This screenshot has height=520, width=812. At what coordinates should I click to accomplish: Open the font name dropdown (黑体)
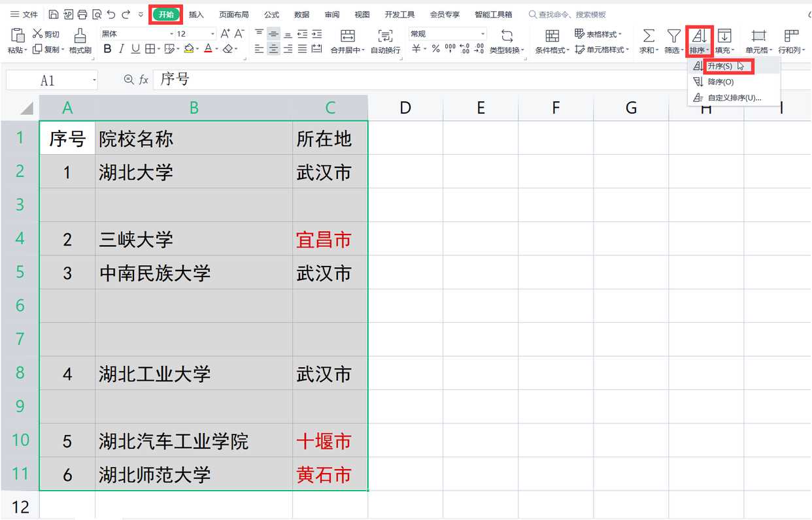[x=172, y=34]
